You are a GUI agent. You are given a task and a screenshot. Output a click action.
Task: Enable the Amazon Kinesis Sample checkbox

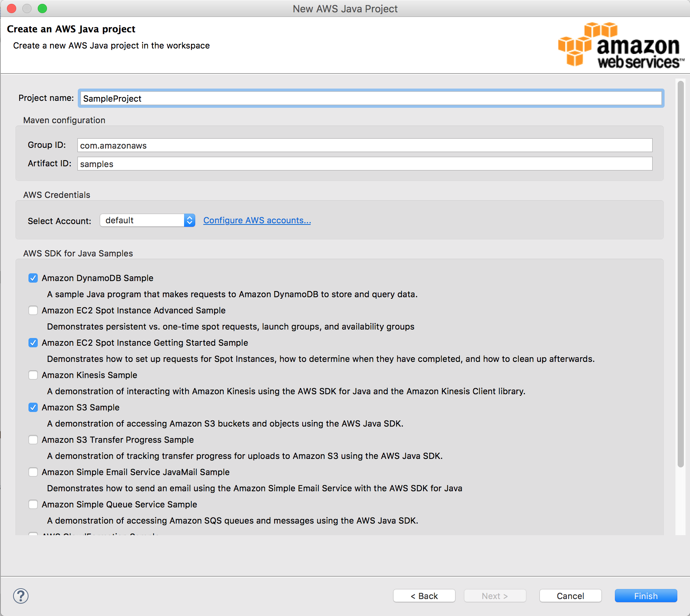(x=33, y=375)
